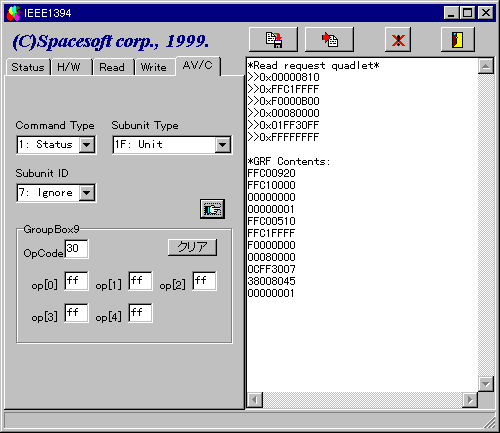Open the Subunit ID dropdown

point(87,193)
